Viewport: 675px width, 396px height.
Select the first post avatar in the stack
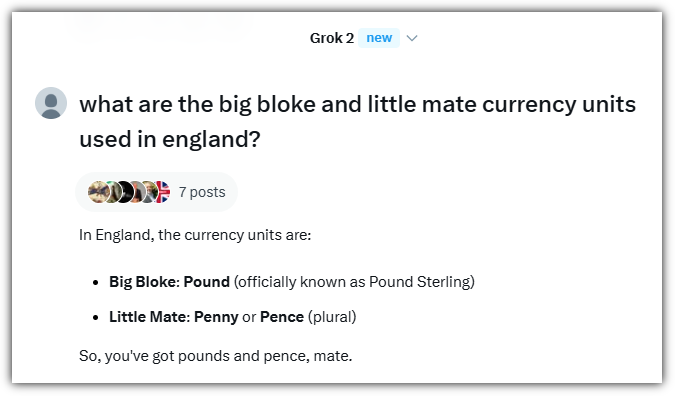(97, 192)
